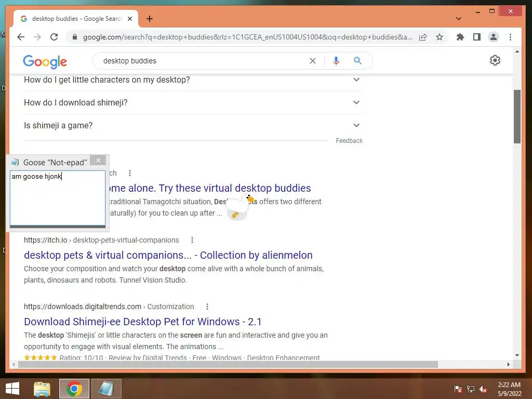Viewport: 532px width, 399px height.
Task: Open a new browser tab
Action: (x=150, y=19)
